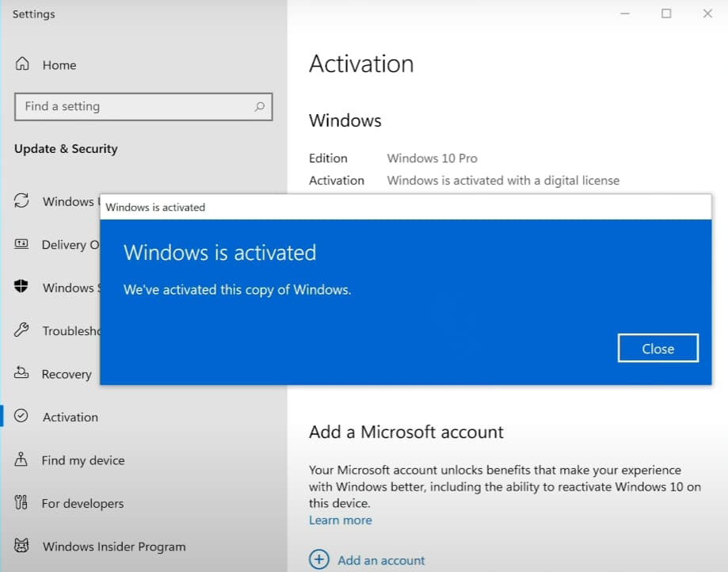Select the Windows Update sync icon
Image resolution: width=728 pixels, height=572 pixels.
point(22,201)
